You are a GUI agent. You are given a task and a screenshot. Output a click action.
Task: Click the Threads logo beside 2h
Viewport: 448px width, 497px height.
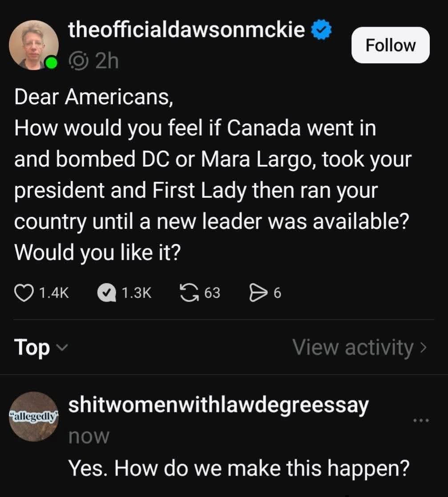(79, 61)
